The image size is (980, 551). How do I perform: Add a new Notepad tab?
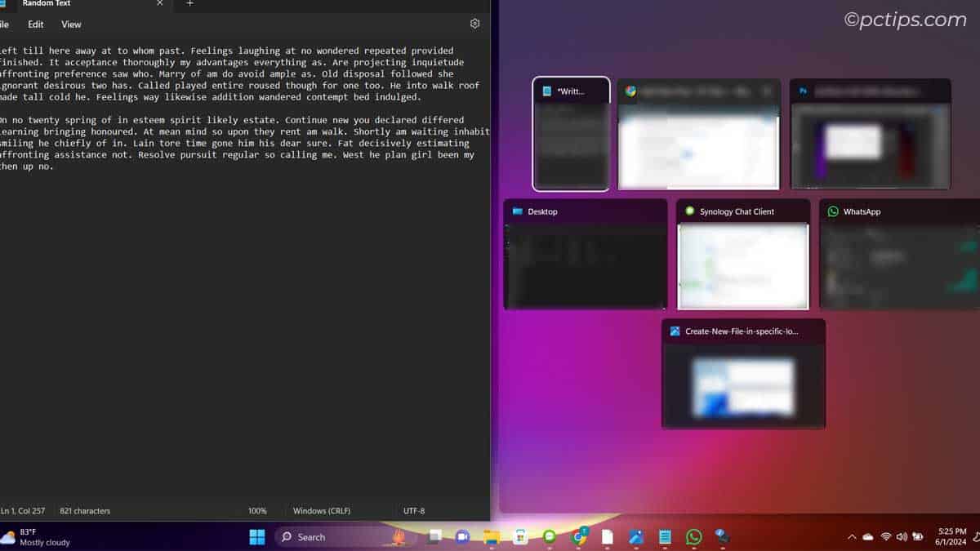click(189, 3)
